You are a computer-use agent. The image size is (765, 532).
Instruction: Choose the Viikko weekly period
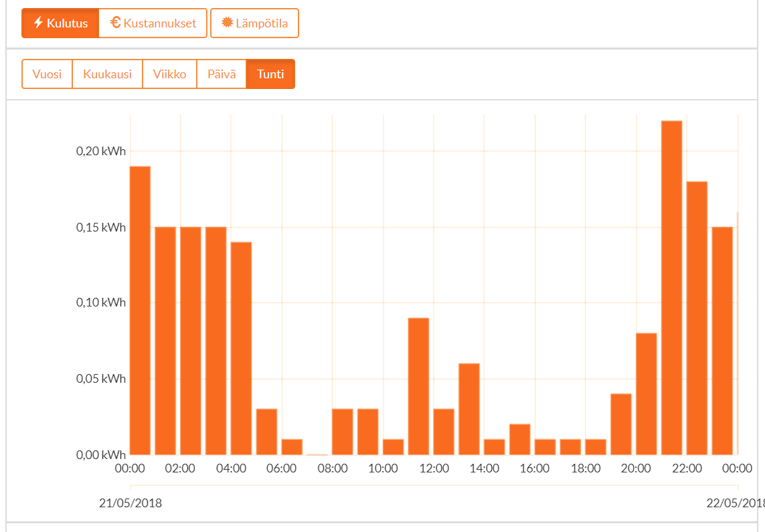tap(169, 74)
